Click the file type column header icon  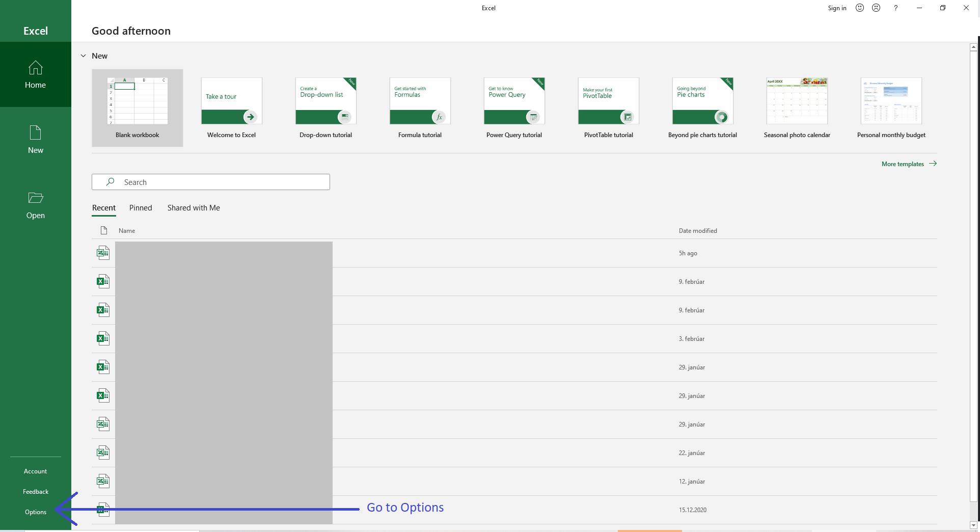click(x=104, y=230)
